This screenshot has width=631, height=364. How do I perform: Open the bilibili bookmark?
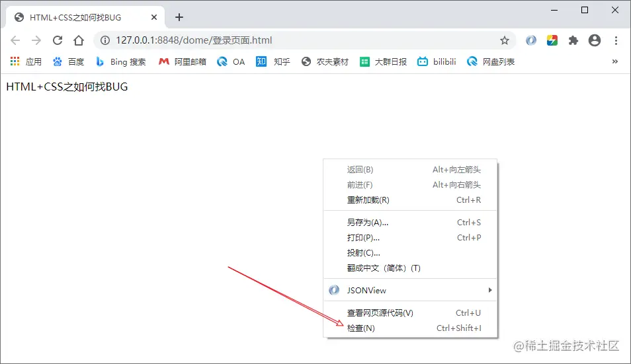(x=437, y=61)
